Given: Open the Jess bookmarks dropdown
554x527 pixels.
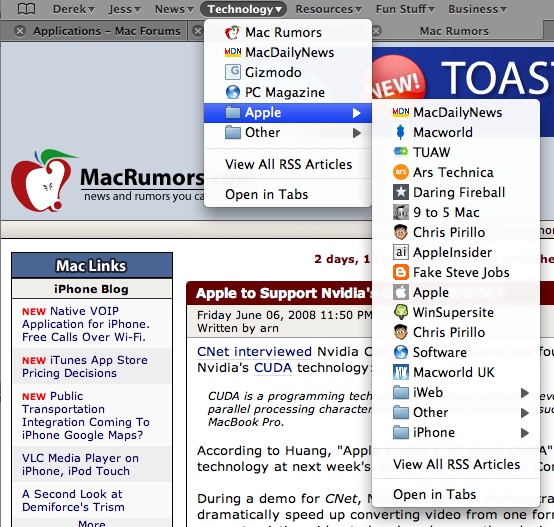Looking at the screenshot, I should 124,9.
